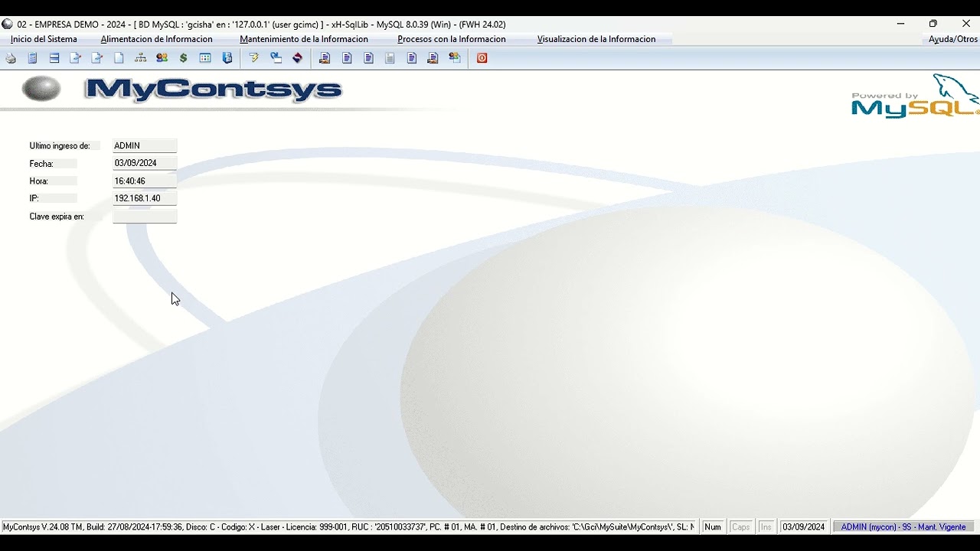Open the Inicio del Sistema menu

tap(44, 39)
